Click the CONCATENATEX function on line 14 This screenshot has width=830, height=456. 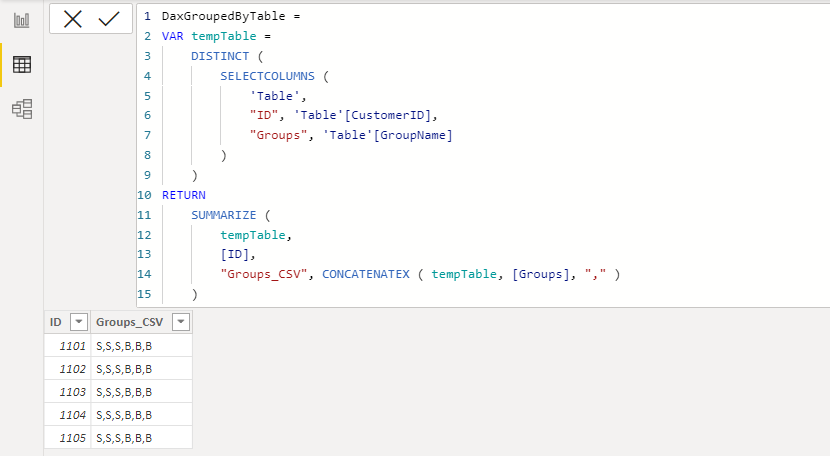coord(366,274)
